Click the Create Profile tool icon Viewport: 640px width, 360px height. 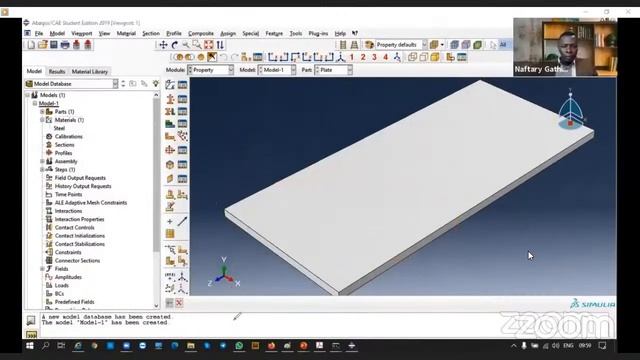pyautogui.click(x=170, y=150)
